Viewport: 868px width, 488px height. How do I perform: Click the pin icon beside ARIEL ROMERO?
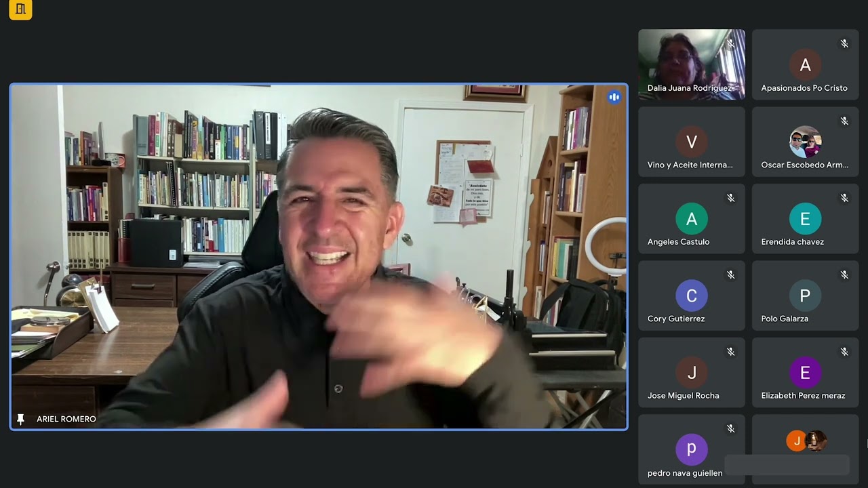click(20, 420)
